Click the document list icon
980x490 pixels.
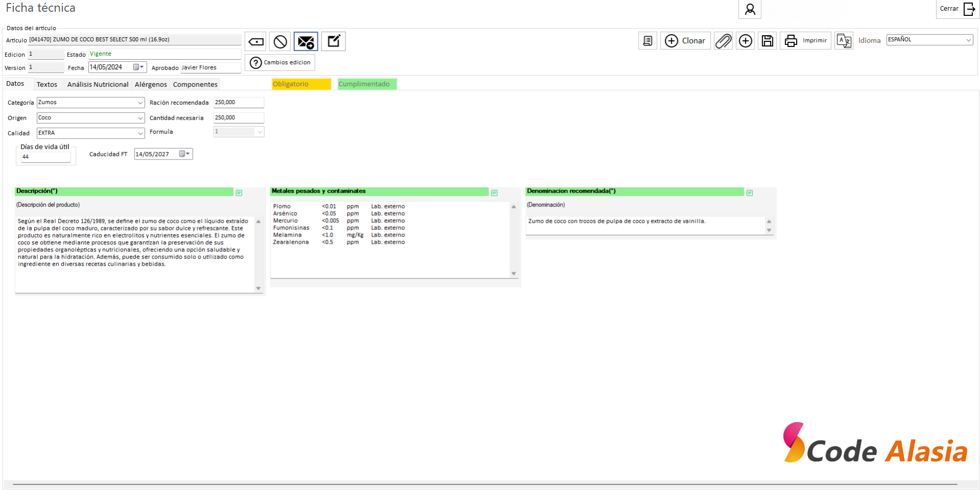point(647,41)
